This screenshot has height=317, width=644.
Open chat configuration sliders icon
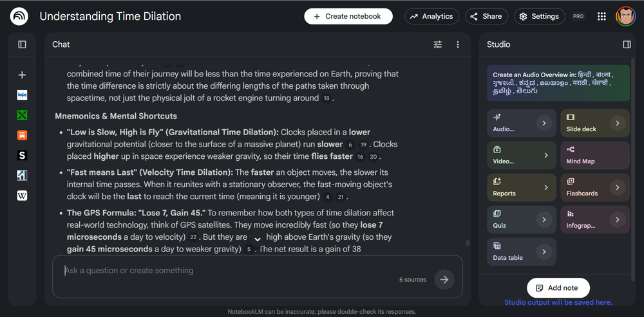click(438, 45)
